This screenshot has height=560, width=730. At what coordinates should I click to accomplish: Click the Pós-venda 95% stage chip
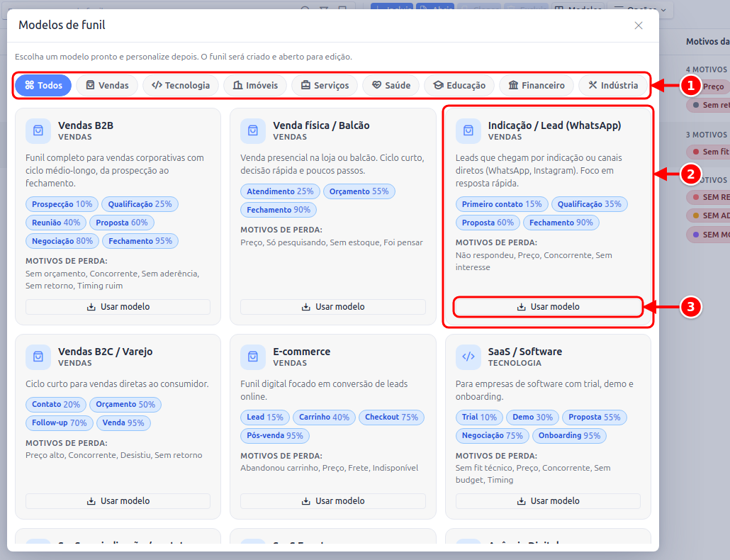(x=275, y=436)
